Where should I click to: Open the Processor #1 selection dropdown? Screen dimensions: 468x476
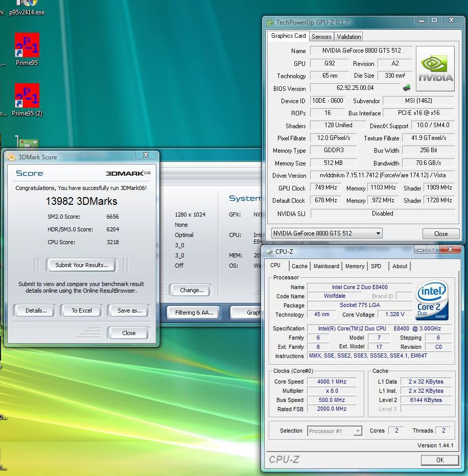click(335, 431)
